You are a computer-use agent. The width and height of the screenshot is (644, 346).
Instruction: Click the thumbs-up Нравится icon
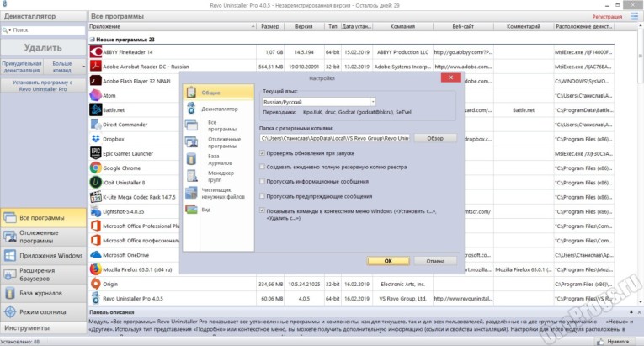pos(600,342)
